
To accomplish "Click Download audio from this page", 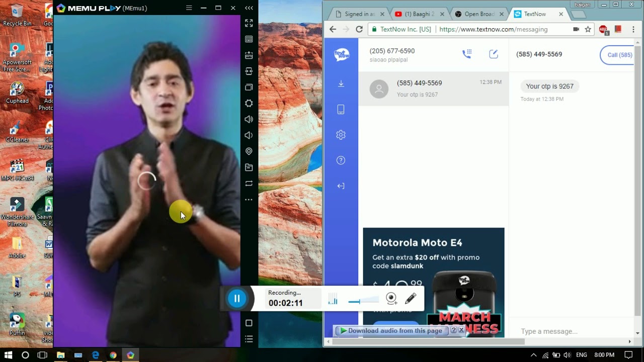I will click(x=391, y=331).
